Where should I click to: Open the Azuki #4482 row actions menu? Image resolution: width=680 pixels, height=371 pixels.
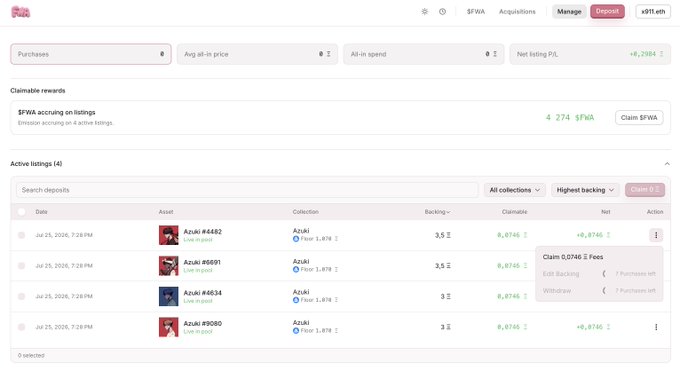[656, 235]
